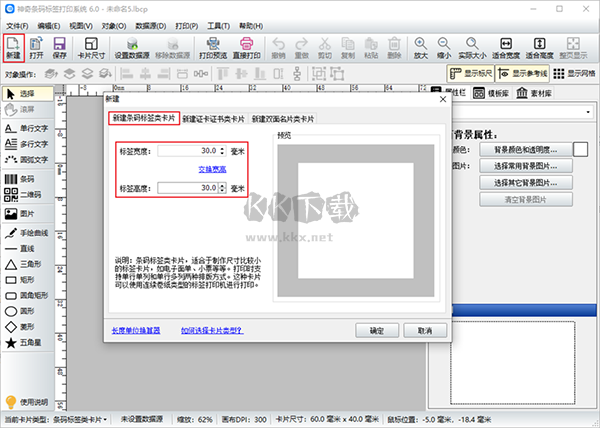The image size is (600, 428).
Task: Toggle 显示标尺 show ruler
Action: (471, 73)
